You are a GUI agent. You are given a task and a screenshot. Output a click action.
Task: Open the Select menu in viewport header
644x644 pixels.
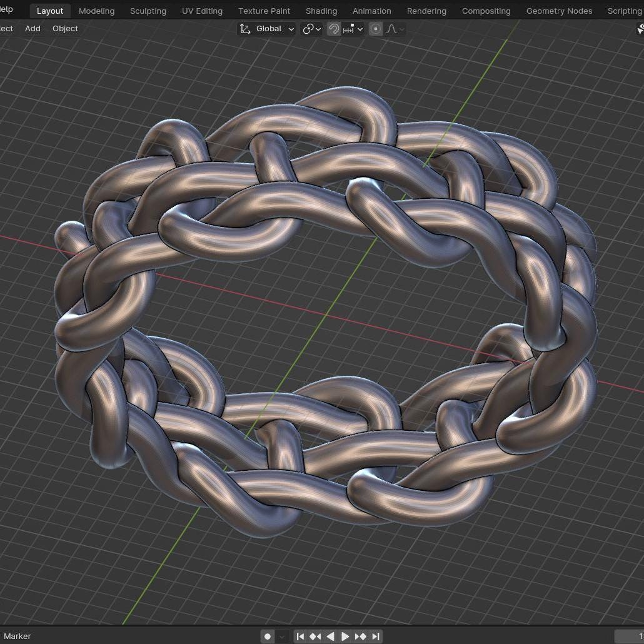6,29
